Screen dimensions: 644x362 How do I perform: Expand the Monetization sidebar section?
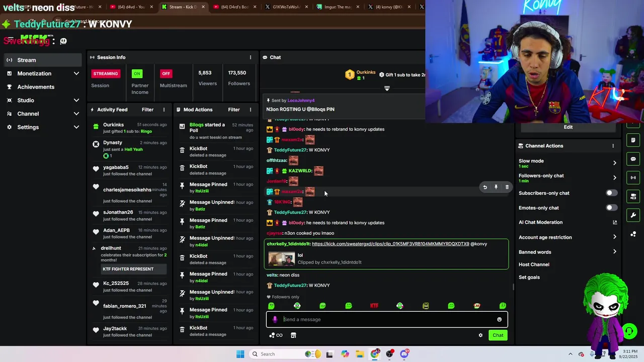[x=42, y=73]
